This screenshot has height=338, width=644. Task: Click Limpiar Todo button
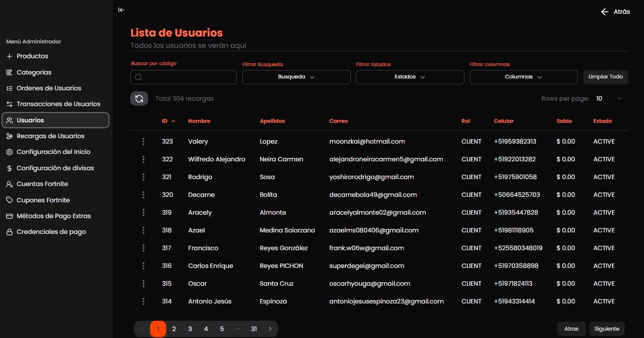pos(606,77)
